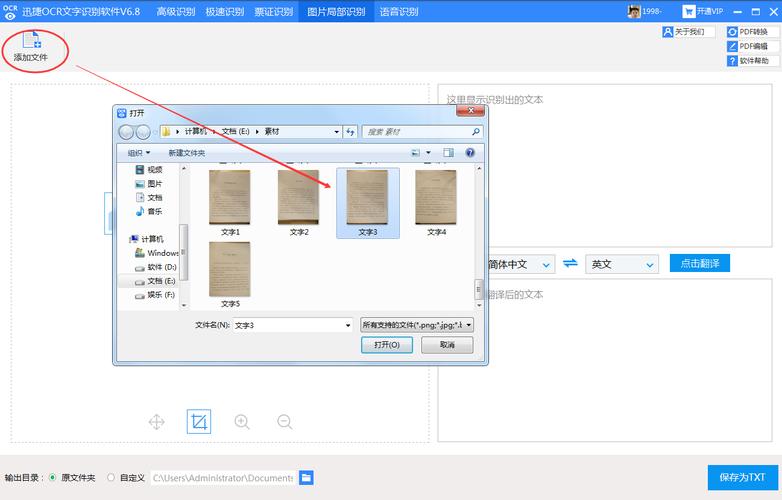Open 软件帮助 help

pos(753,61)
